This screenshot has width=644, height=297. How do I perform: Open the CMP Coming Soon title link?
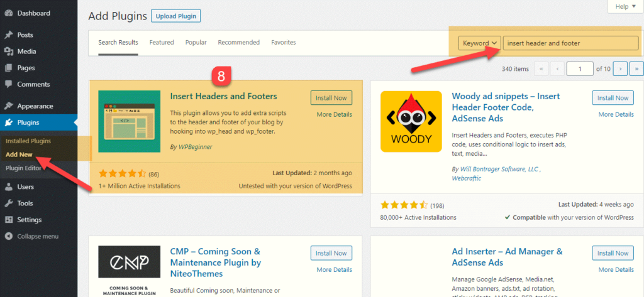[216, 262]
